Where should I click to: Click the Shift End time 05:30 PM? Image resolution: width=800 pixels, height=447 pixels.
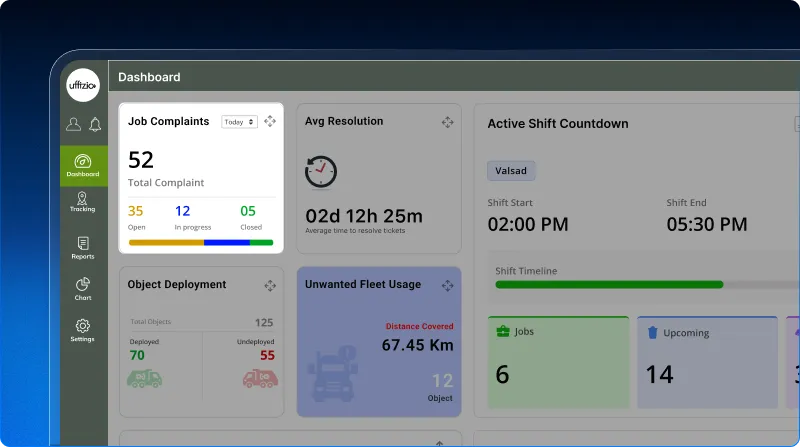(x=707, y=225)
